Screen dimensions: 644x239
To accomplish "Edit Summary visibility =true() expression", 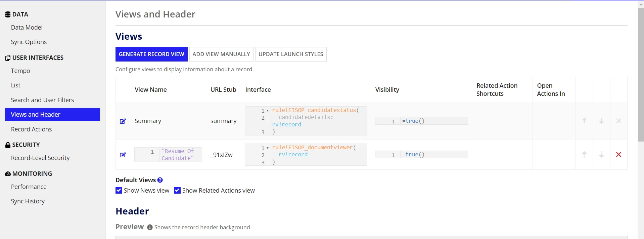I will [x=421, y=121].
